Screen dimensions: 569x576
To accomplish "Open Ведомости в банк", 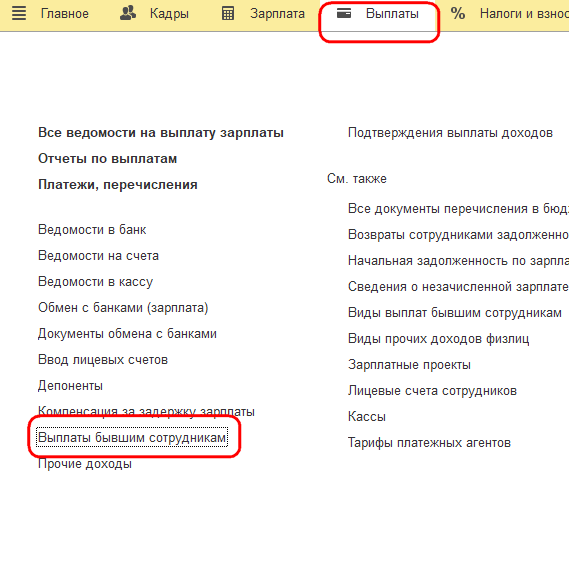I will [x=92, y=230].
